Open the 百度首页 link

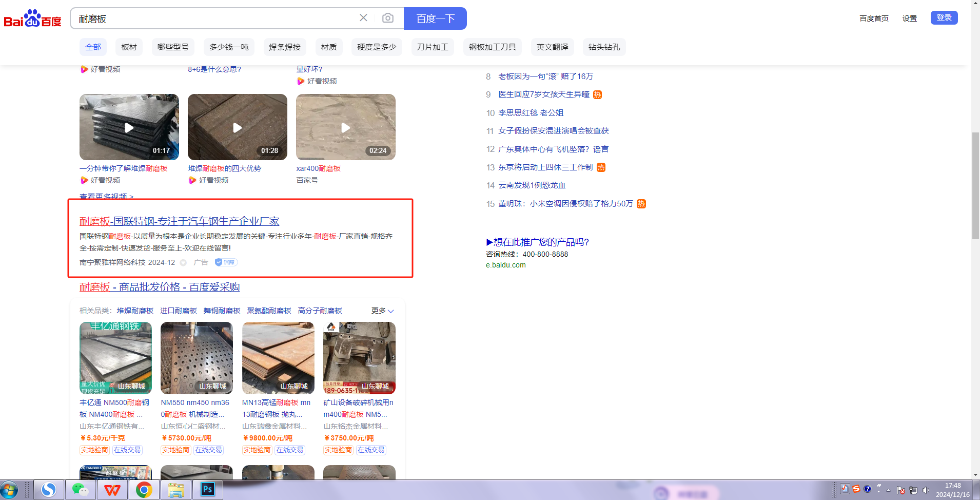(874, 18)
